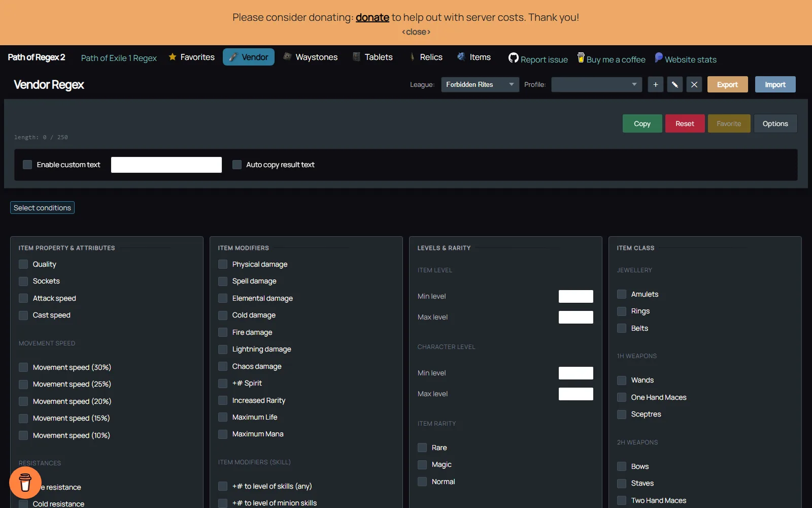This screenshot has width=812, height=508.
Task: Open the Favorites tab
Action: pyautogui.click(x=192, y=57)
